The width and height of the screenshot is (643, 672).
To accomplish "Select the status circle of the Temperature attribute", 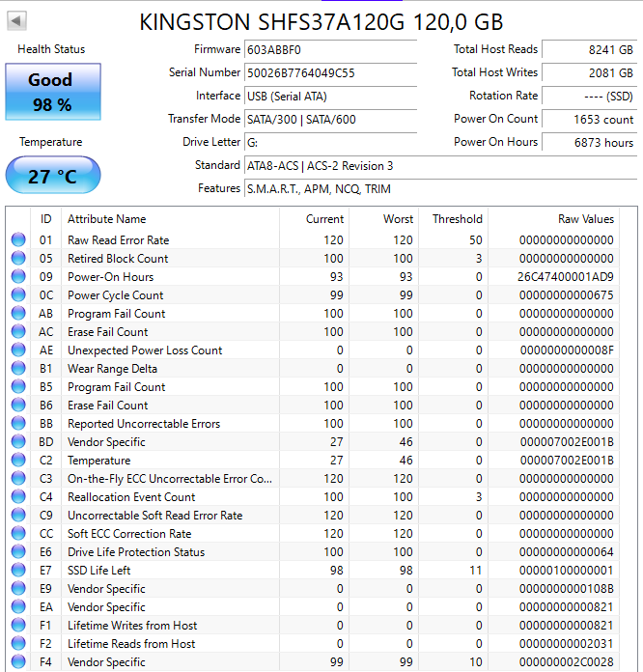I will pos(18,461).
